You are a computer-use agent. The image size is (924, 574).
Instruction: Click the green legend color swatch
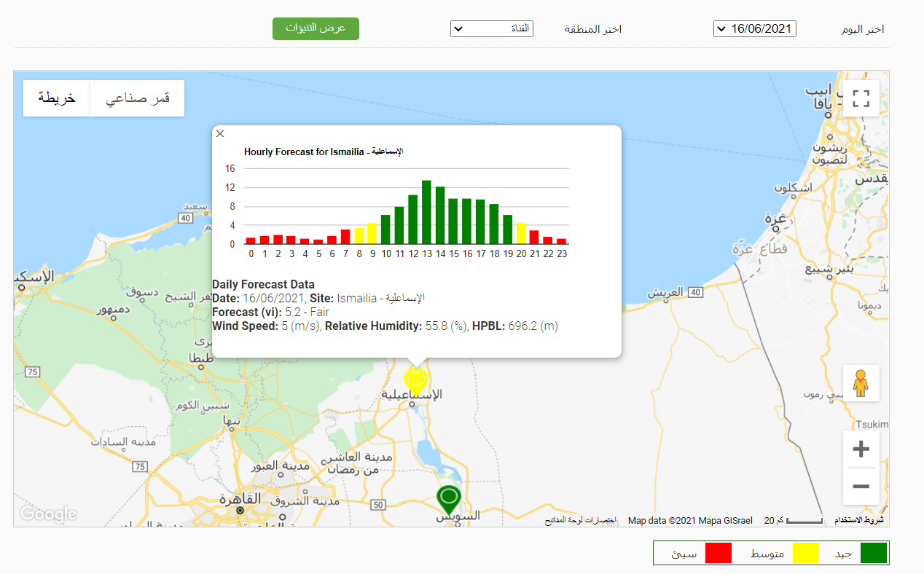pos(874,553)
